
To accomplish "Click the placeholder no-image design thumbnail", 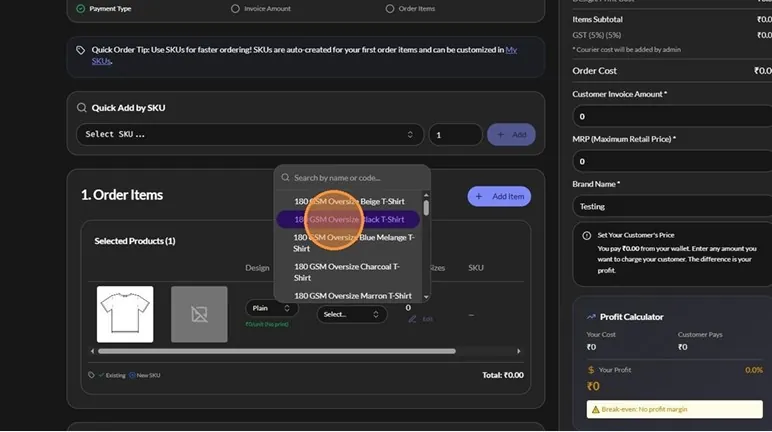I will [x=199, y=314].
